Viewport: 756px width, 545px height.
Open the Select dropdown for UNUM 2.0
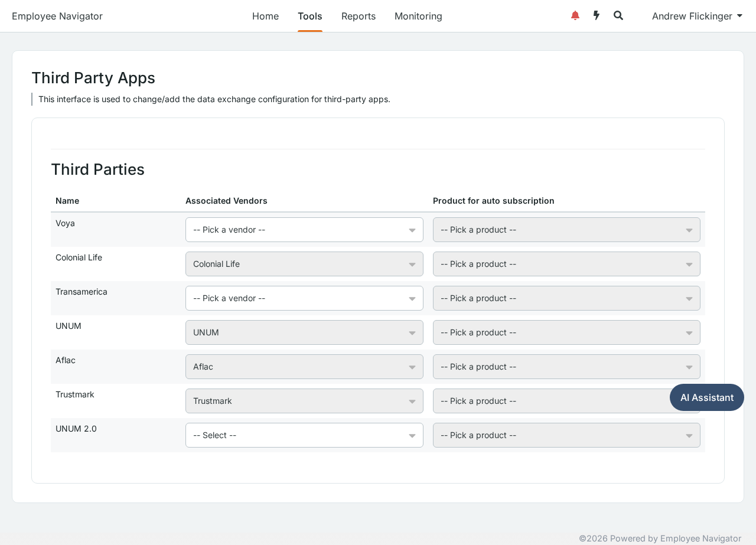coord(304,435)
